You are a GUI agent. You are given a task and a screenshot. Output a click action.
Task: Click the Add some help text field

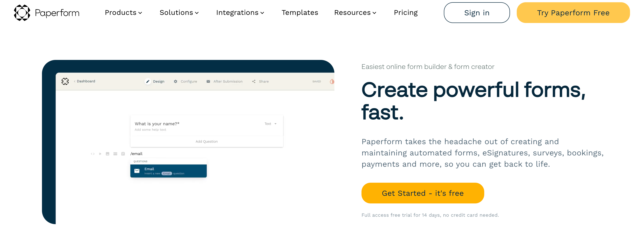pos(150,130)
